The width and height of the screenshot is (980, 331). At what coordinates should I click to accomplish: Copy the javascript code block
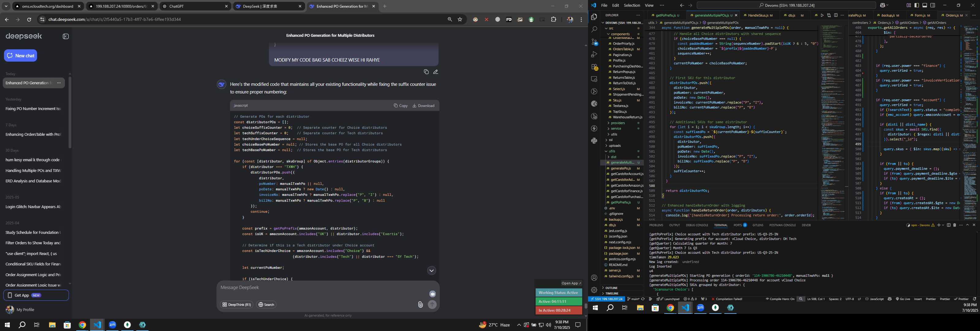(x=401, y=105)
